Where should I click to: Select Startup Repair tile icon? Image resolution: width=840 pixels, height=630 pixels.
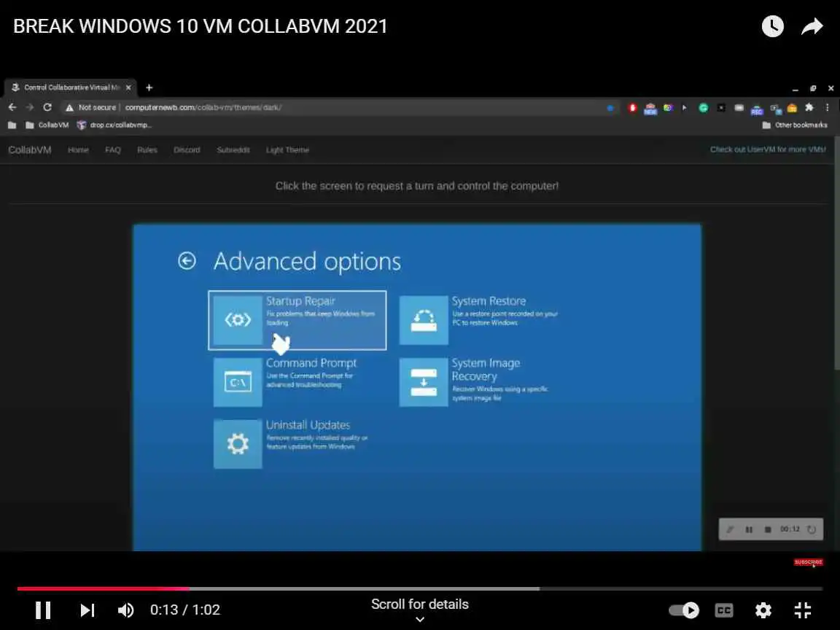[238, 320]
